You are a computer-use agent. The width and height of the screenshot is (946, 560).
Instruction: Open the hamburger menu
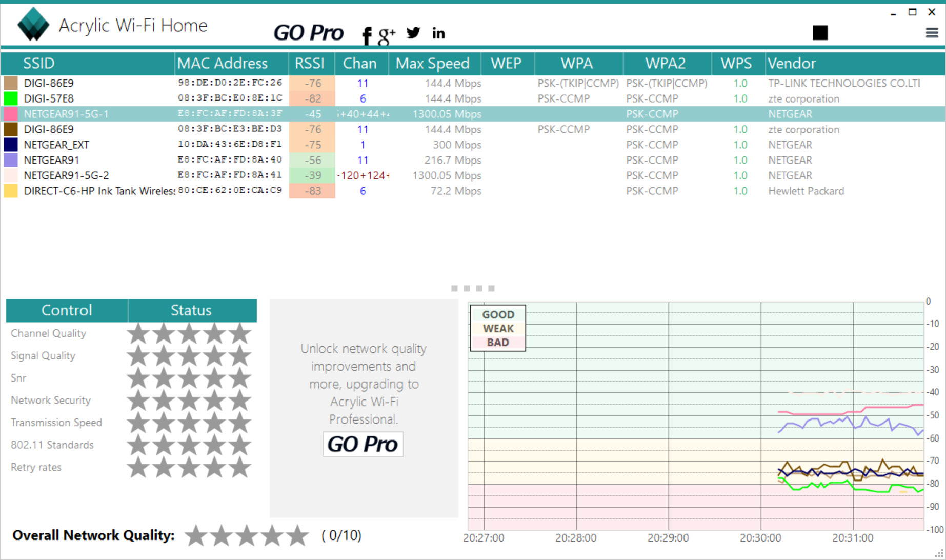coord(932,33)
